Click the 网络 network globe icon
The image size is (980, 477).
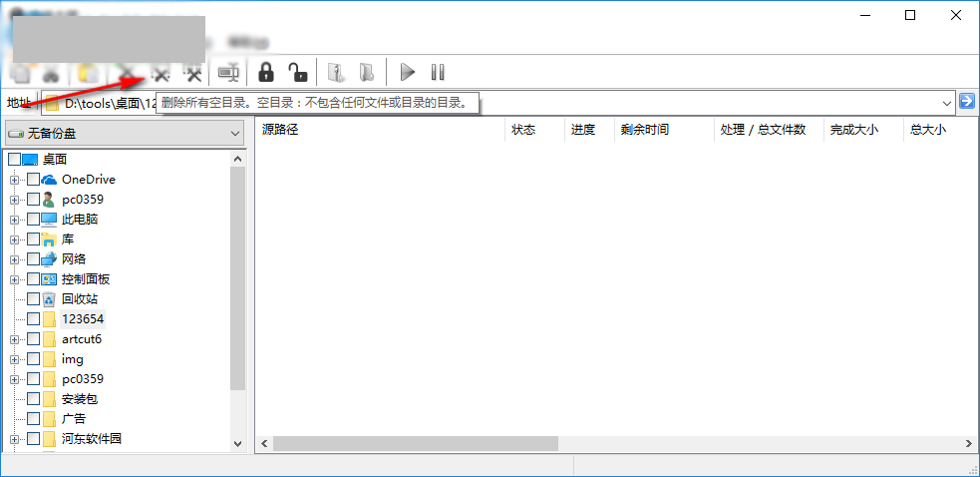(x=49, y=259)
